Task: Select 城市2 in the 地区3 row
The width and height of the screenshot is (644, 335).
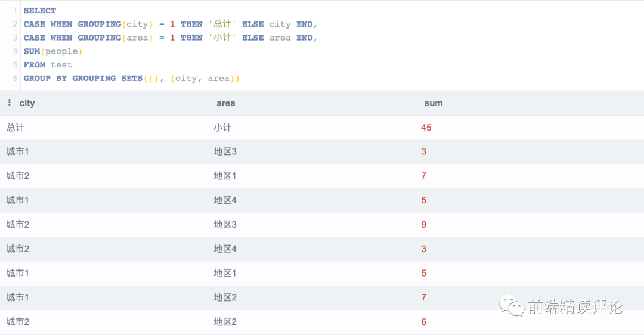Action: (18, 224)
